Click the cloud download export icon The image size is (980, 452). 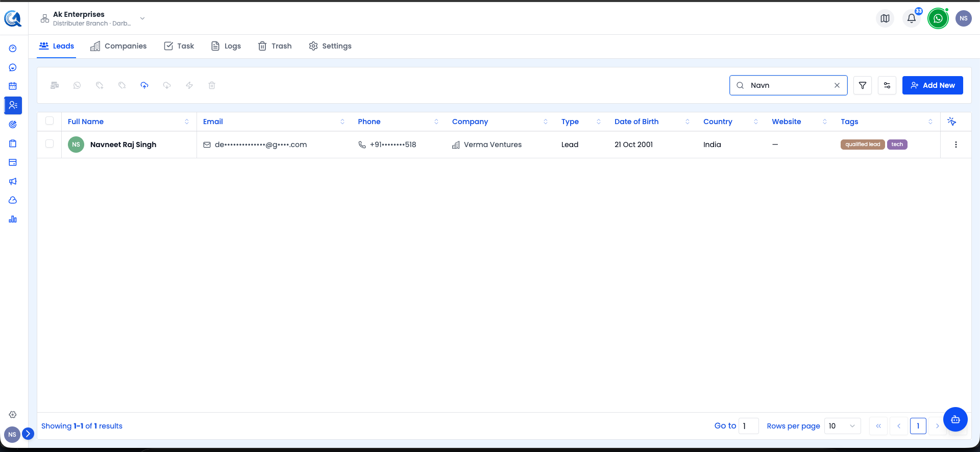(x=167, y=85)
